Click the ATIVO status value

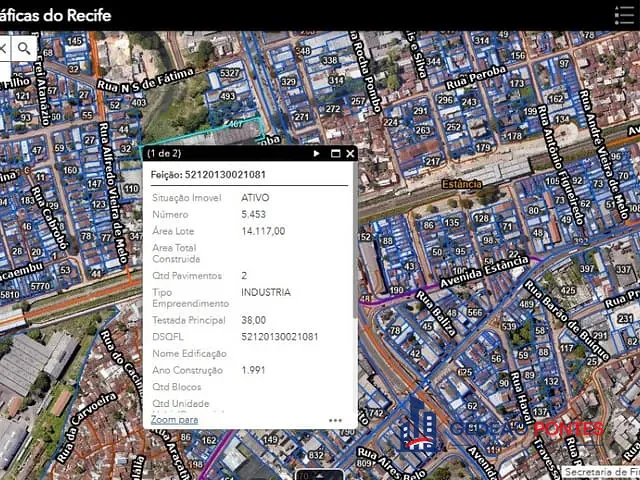(x=255, y=198)
